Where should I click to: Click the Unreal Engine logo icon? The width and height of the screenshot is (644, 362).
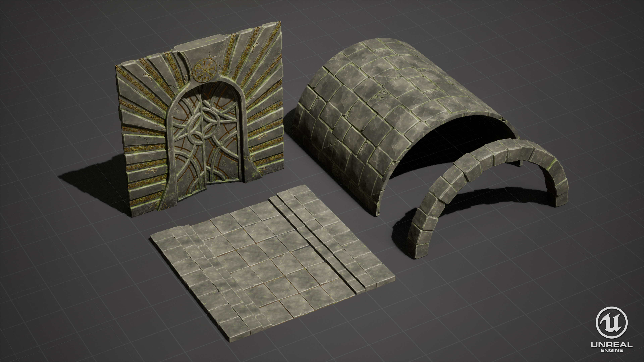611,322
